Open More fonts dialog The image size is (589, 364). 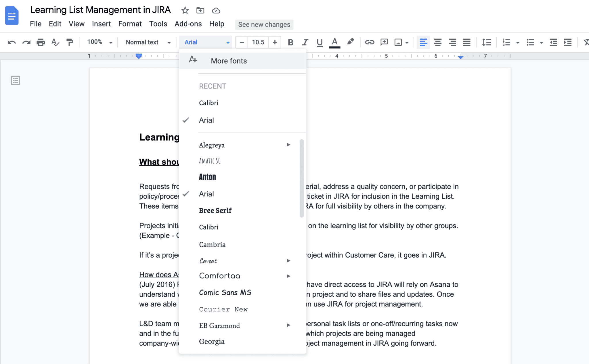pos(229,61)
